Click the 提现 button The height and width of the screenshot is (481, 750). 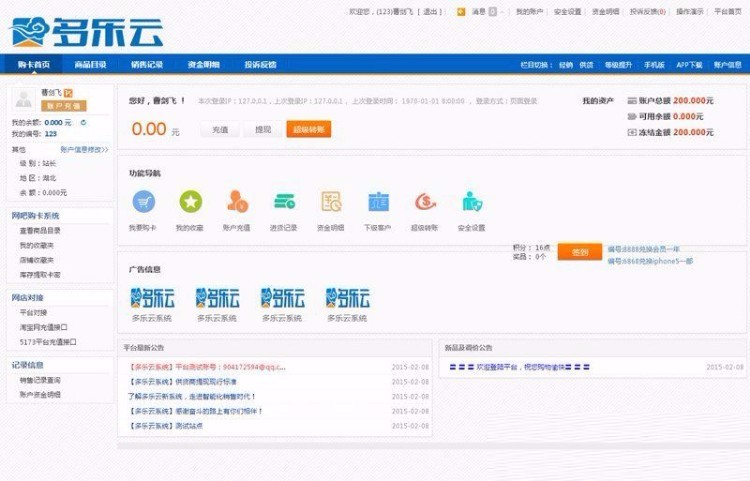[x=263, y=130]
